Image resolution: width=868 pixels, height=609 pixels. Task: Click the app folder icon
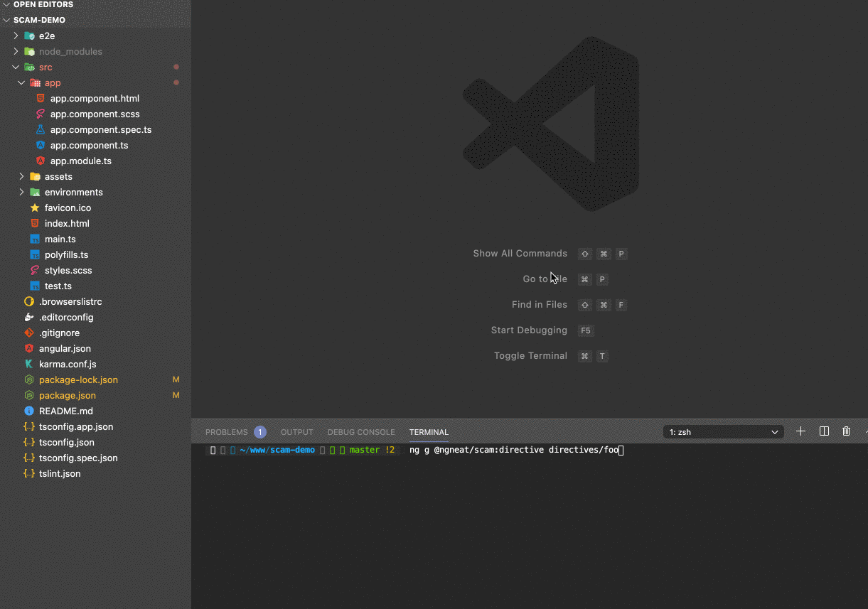point(35,82)
